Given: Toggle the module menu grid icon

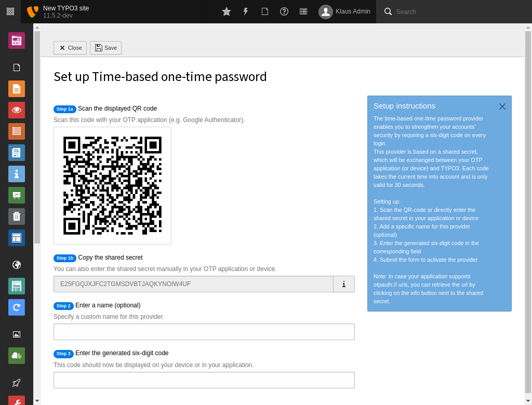Looking at the screenshot, I should pyautogui.click(x=10, y=11).
